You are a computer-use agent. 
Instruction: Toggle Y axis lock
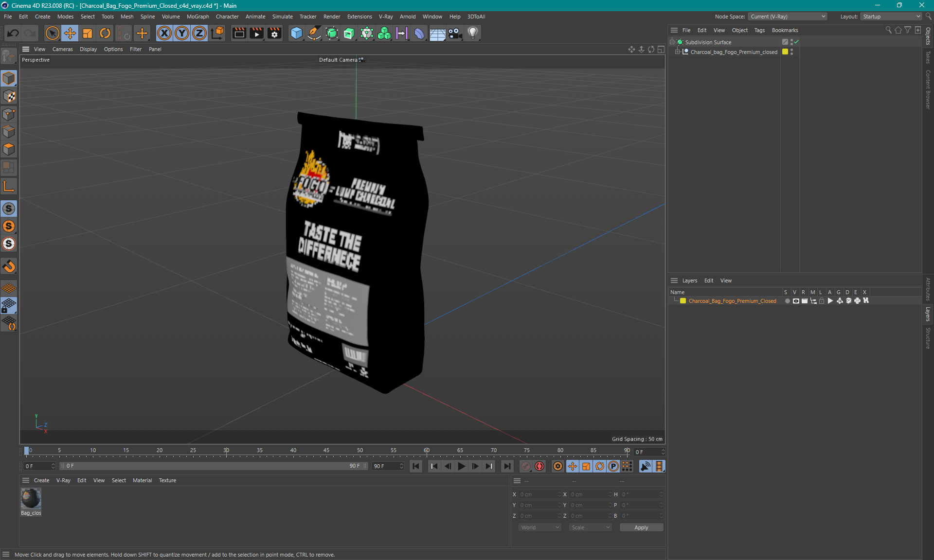(182, 33)
